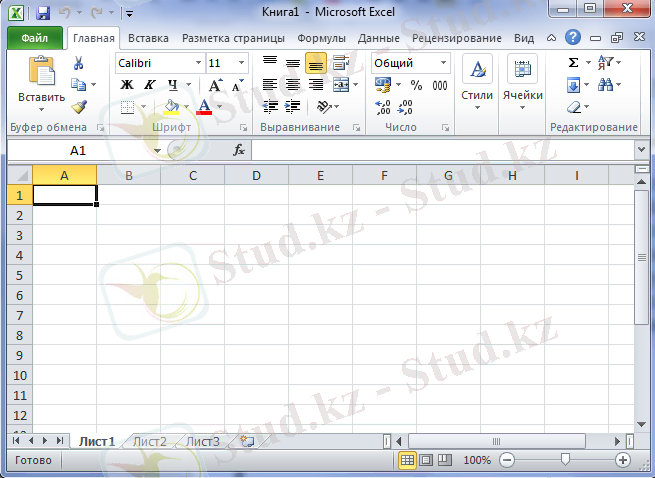Select the Format Painter brush icon

pyautogui.click(x=79, y=106)
